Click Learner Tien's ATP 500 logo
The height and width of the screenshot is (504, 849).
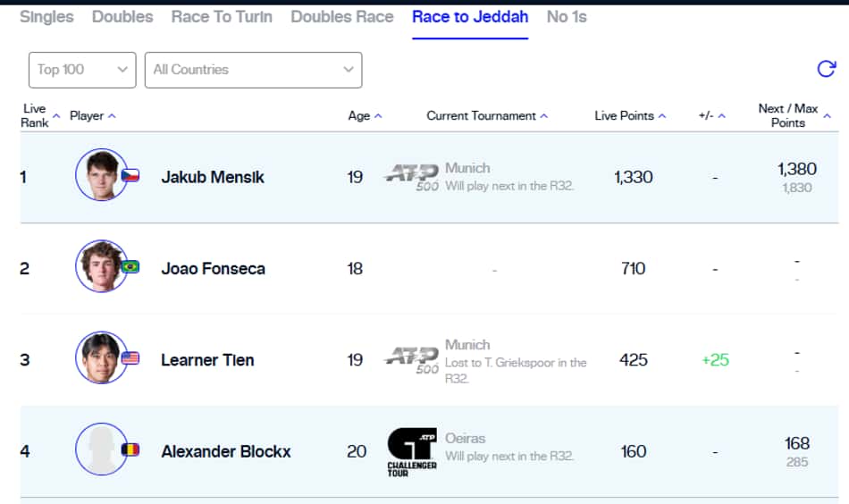[x=412, y=360]
